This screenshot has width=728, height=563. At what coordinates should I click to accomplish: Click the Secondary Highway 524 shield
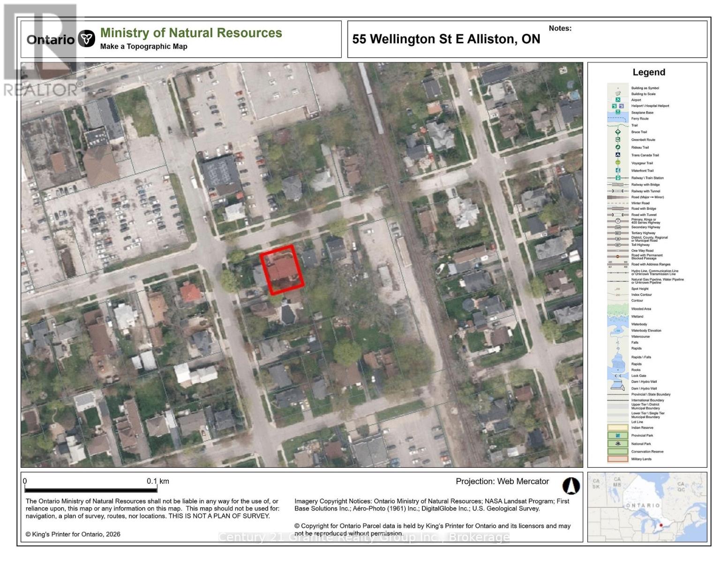click(618, 227)
